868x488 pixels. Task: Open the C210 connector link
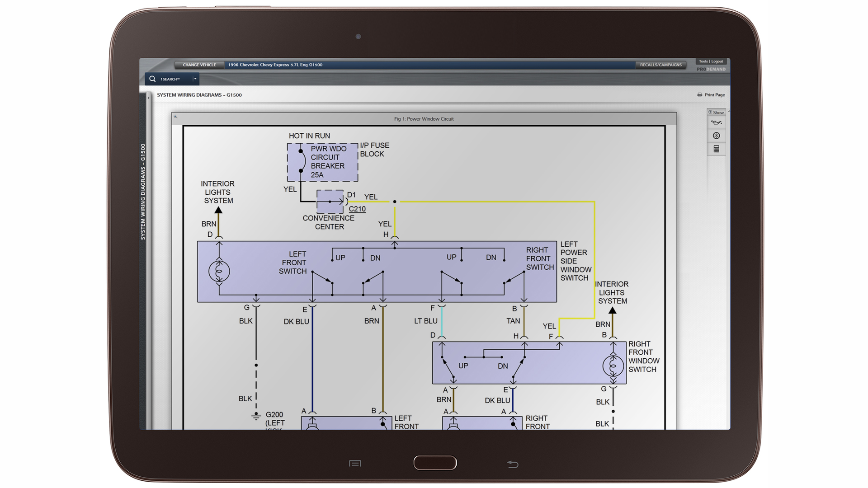pyautogui.click(x=357, y=209)
